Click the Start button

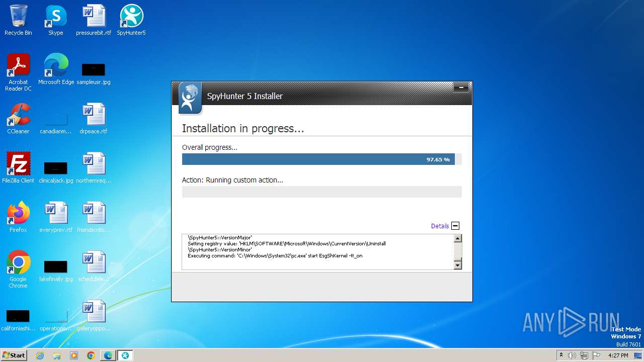point(14,355)
